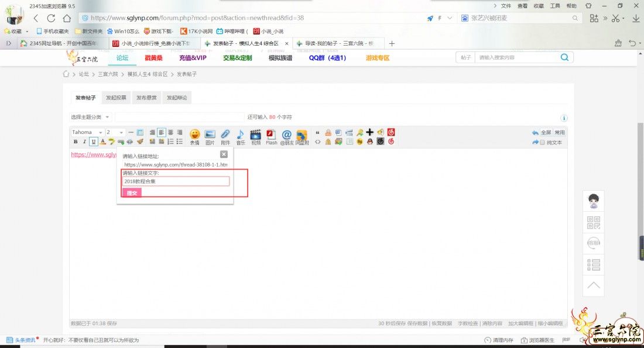Open the 模拟人生4 综合区 breadcrumb link
644x348 pixels.
click(x=148, y=74)
